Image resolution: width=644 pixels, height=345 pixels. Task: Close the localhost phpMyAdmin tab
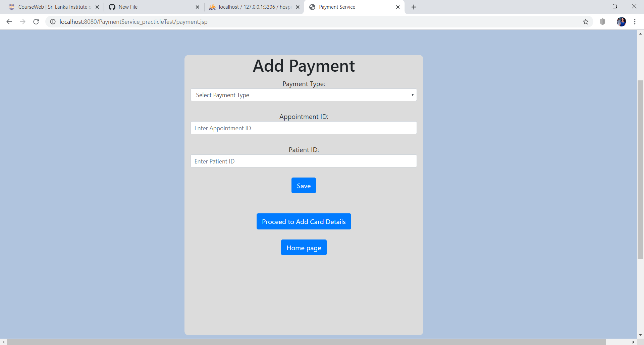(298, 7)
